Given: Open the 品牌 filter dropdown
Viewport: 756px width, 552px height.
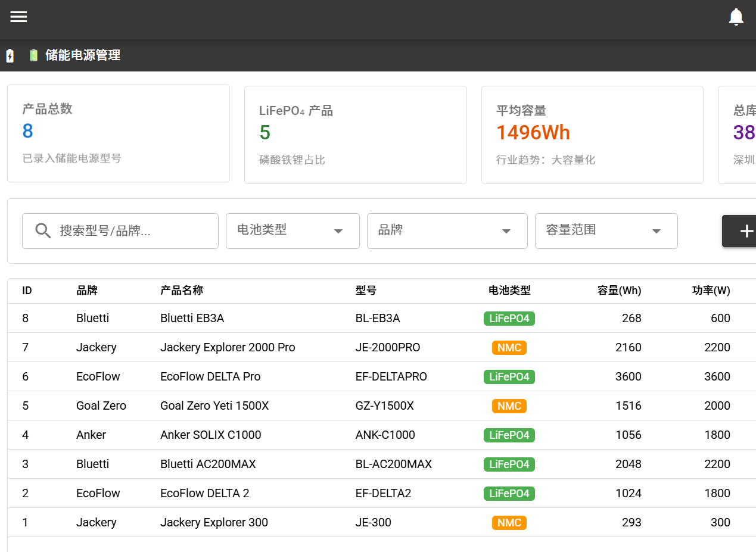Looking at the screenshot, I should point(447,231).
